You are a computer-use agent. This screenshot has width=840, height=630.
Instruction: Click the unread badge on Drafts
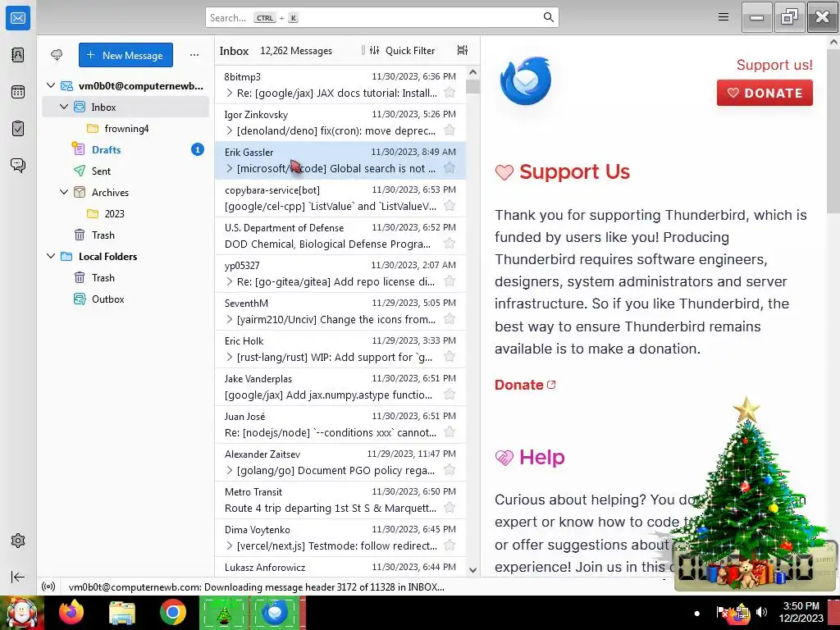(197, 149)
